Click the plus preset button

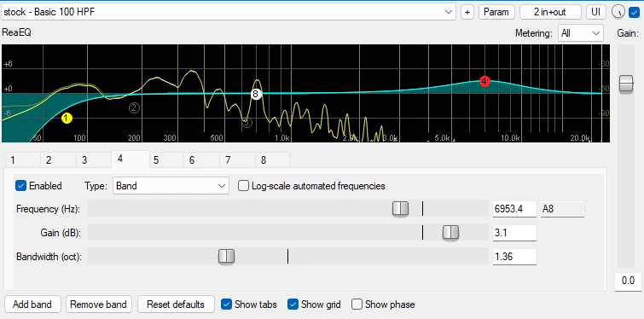467,12
